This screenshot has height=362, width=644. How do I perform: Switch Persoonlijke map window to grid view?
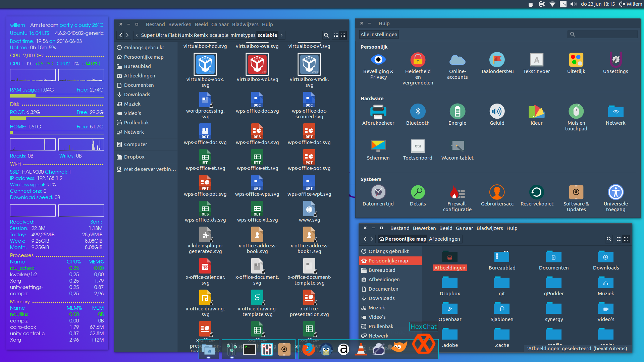click(626, 239)
